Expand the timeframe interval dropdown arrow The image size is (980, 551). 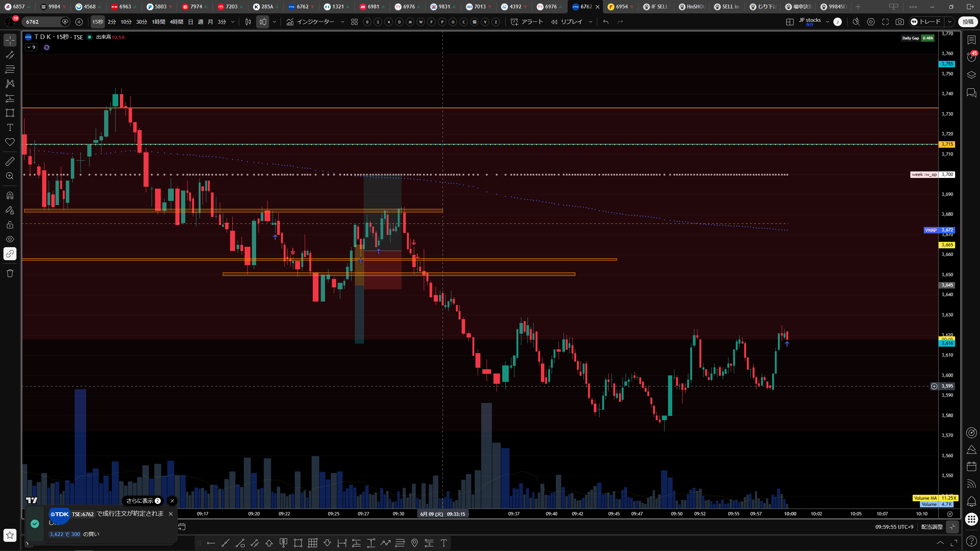pos(233,22)
